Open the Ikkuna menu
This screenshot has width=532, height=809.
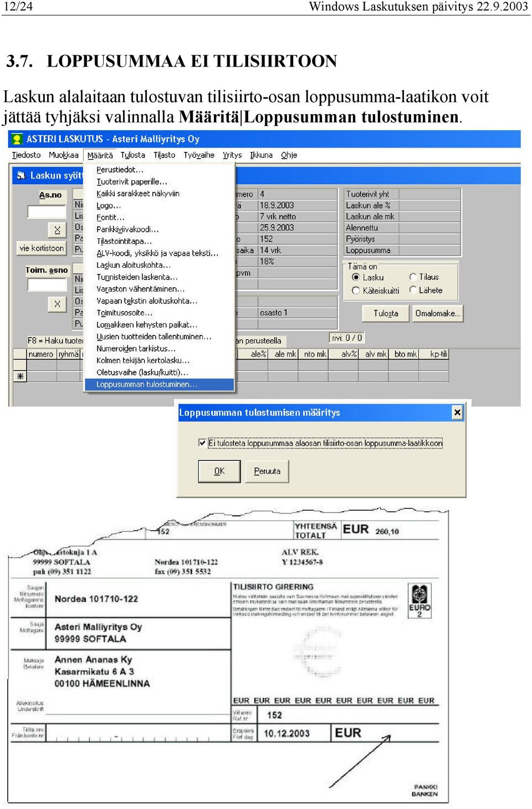(262, 155)
